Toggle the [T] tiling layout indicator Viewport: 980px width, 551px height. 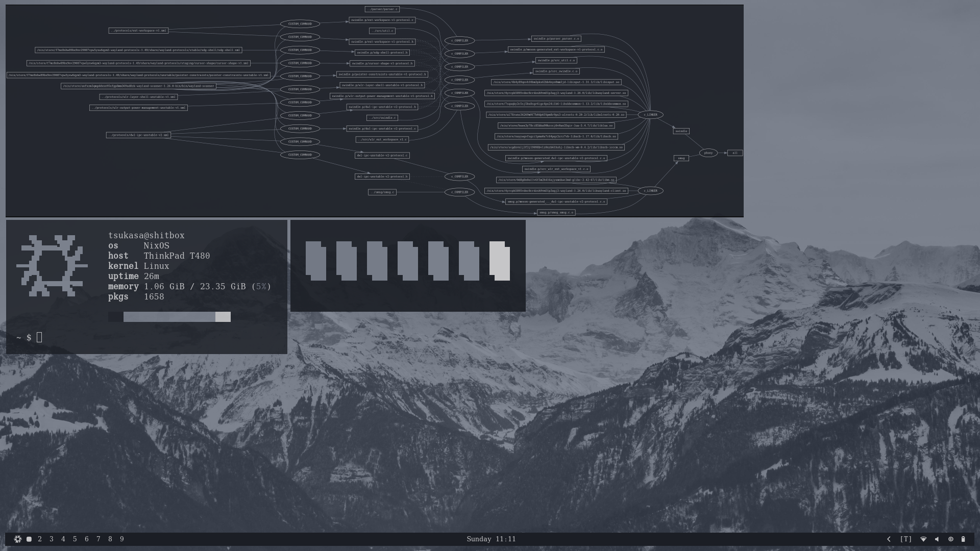click(906, 539)
